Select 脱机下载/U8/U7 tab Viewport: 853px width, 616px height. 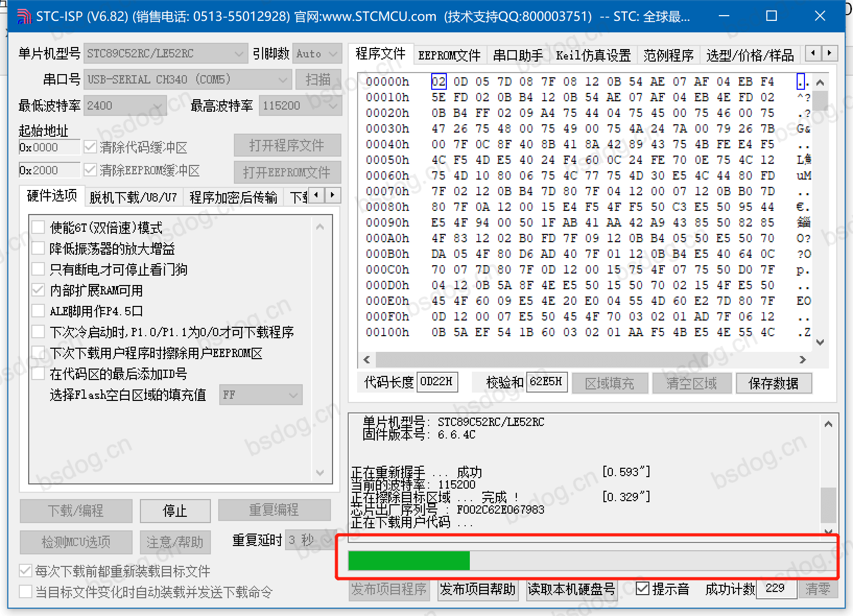point(133,197)
